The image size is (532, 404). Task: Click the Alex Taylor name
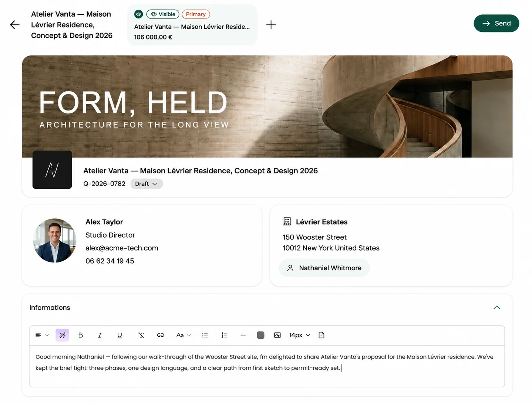104,222
